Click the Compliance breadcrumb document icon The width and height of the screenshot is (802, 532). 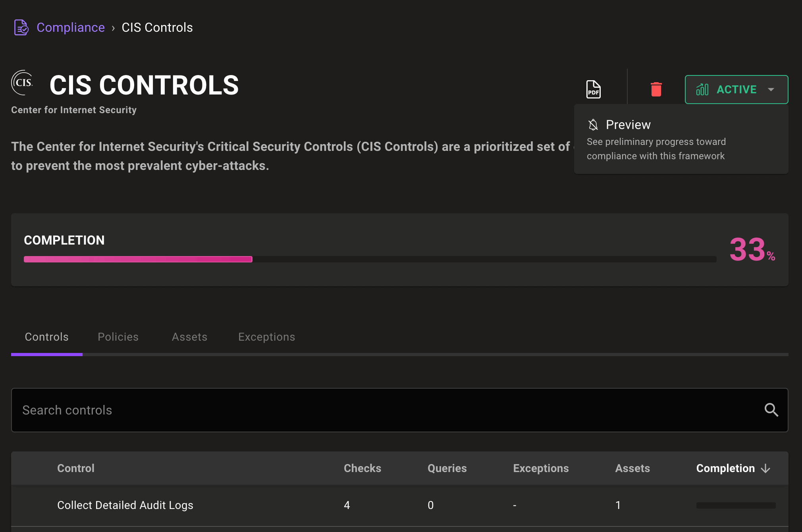pos(21,27)
